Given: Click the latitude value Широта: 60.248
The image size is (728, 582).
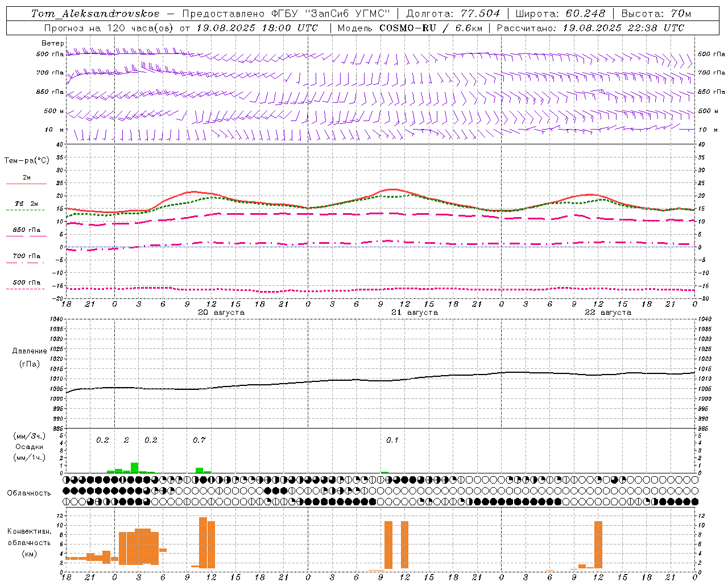Looking at the screenshot, I should [560, 14].
